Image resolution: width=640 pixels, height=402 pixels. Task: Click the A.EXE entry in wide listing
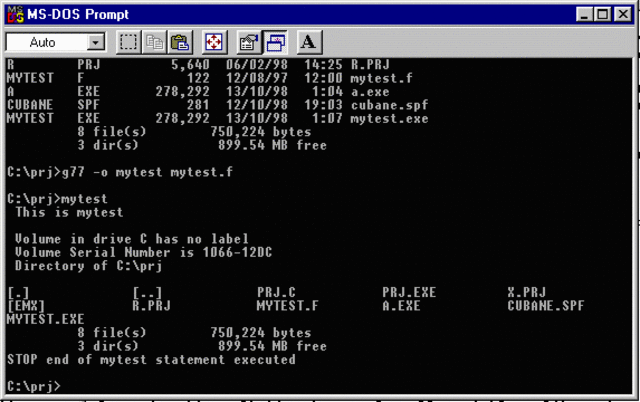(401, 306)
